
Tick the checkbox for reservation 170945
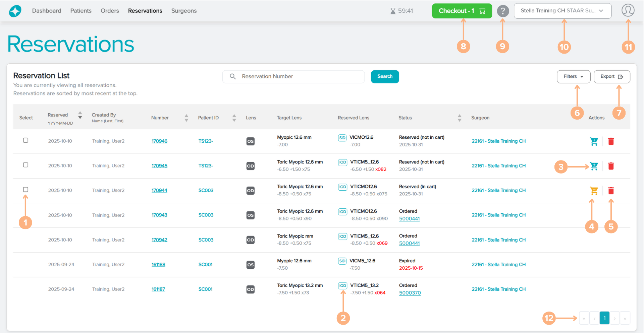25,165
